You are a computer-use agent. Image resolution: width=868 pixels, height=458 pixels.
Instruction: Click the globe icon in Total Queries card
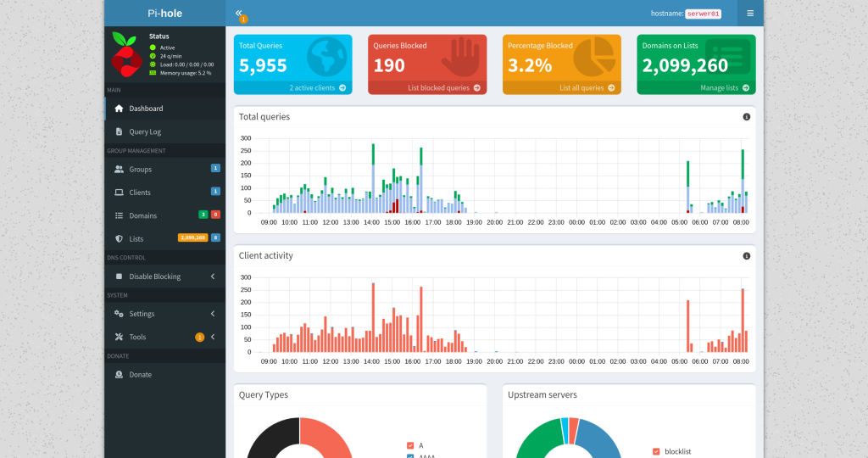(x=326, y=57)
